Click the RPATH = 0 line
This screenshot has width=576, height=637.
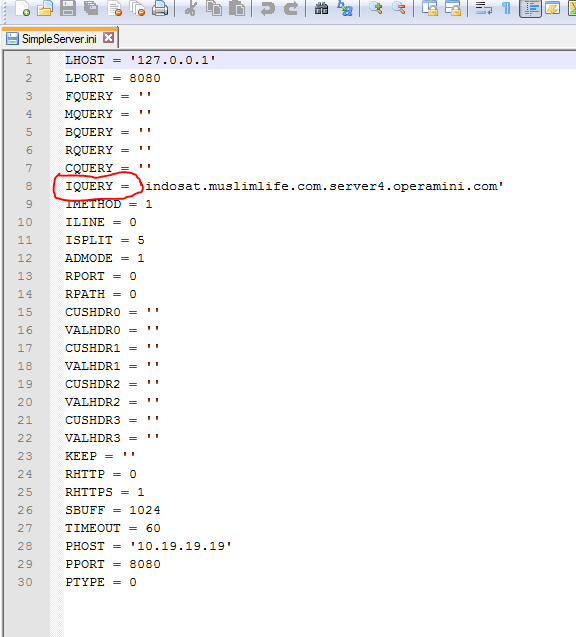coord(101,294)
